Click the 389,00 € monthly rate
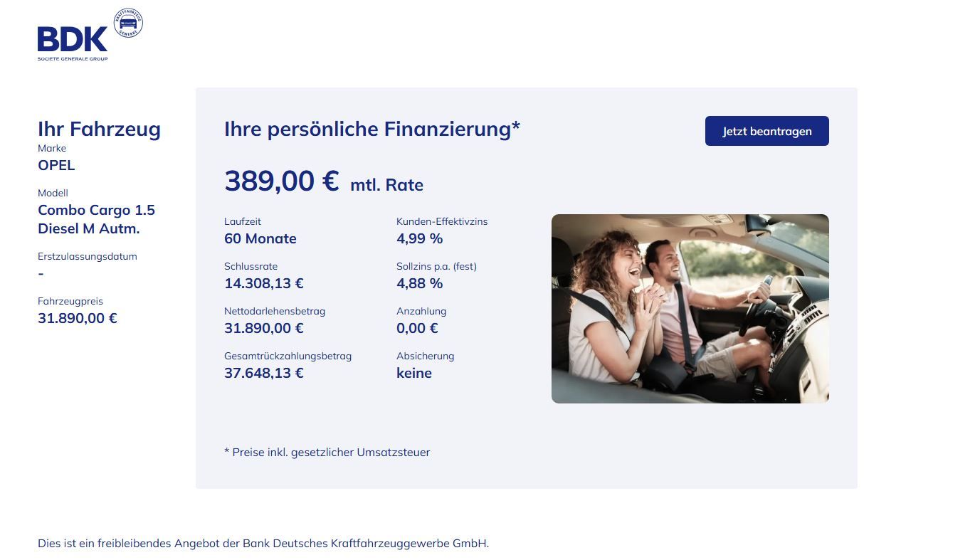The image size is (975, 560). [x=282, y=181]
